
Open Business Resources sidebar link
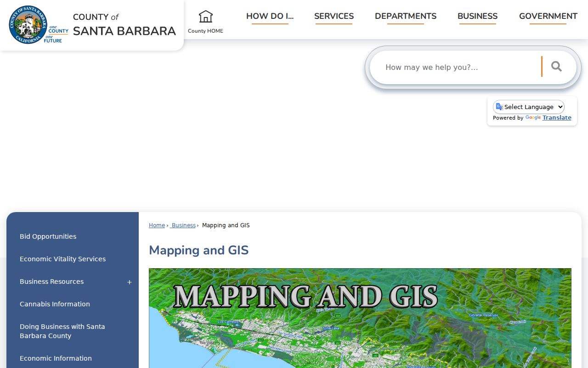51,282
